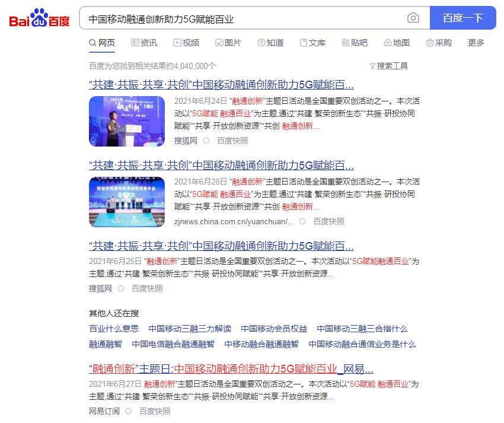Open 百度快照 for the zjnews result

click(329, 221)
